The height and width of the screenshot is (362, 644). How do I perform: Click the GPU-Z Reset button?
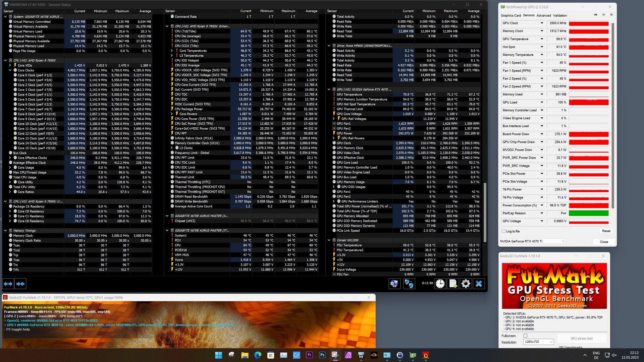pyautogui.click(x=606, y=231)
